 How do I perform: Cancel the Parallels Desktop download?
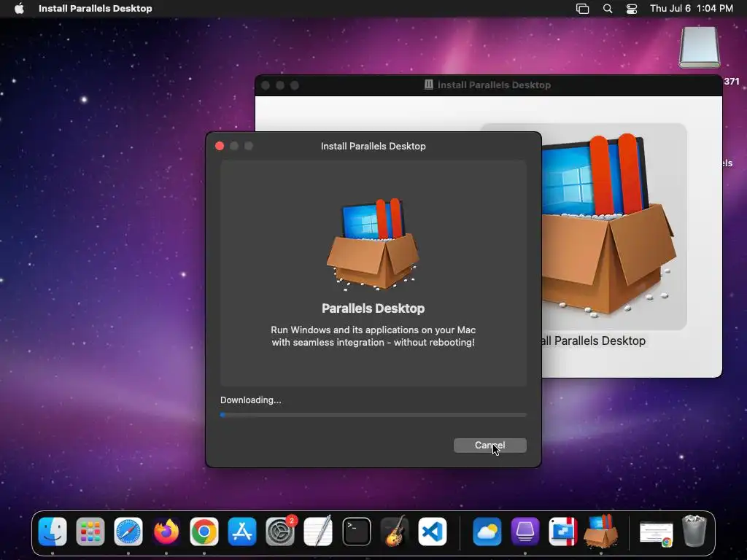(489, 446)
